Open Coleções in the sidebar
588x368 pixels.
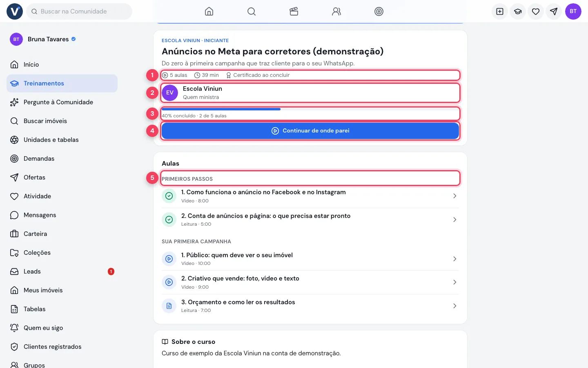[62, 253]
